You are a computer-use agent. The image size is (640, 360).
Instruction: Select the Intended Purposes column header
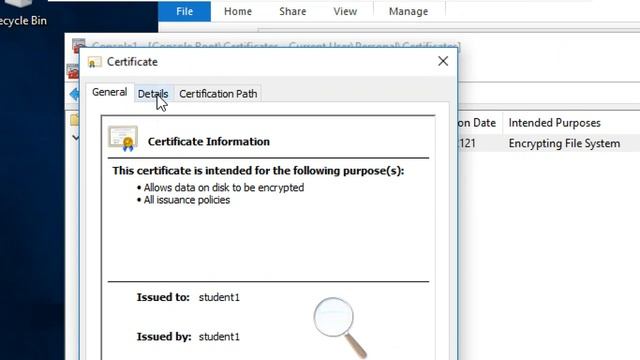(554, 123)
